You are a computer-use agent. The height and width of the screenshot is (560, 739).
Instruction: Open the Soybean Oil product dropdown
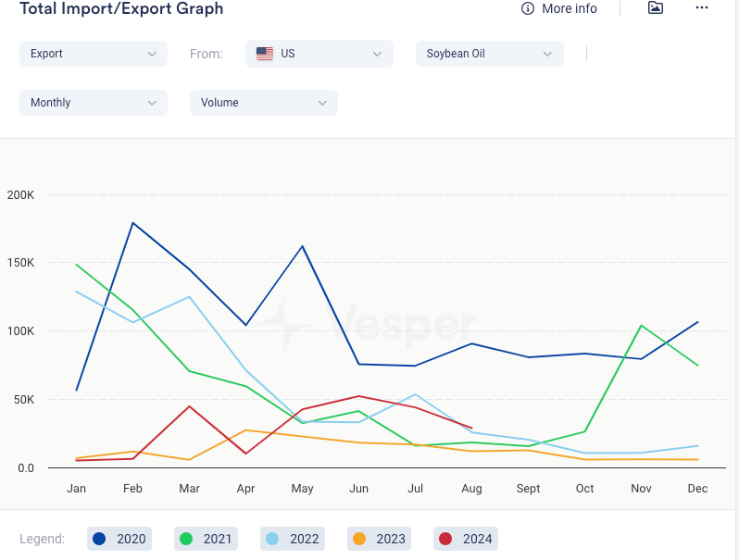(x=489, y=54)
